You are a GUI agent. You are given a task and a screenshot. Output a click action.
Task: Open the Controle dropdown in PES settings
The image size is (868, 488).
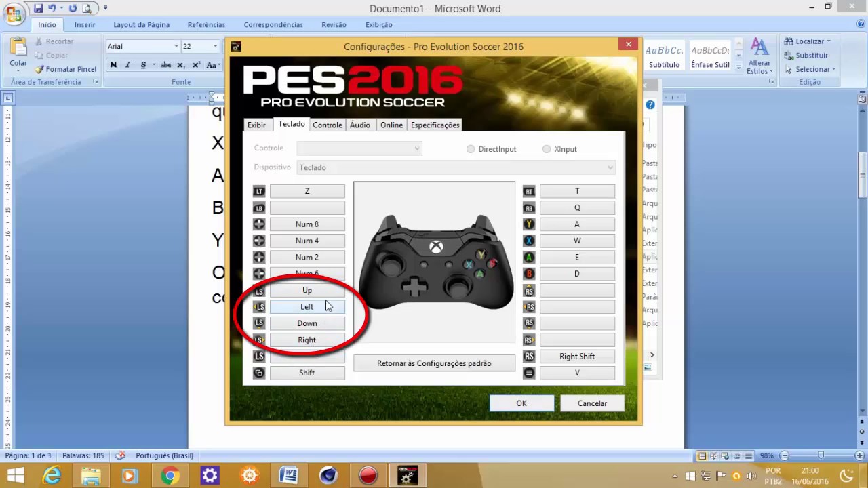point(359,148)
